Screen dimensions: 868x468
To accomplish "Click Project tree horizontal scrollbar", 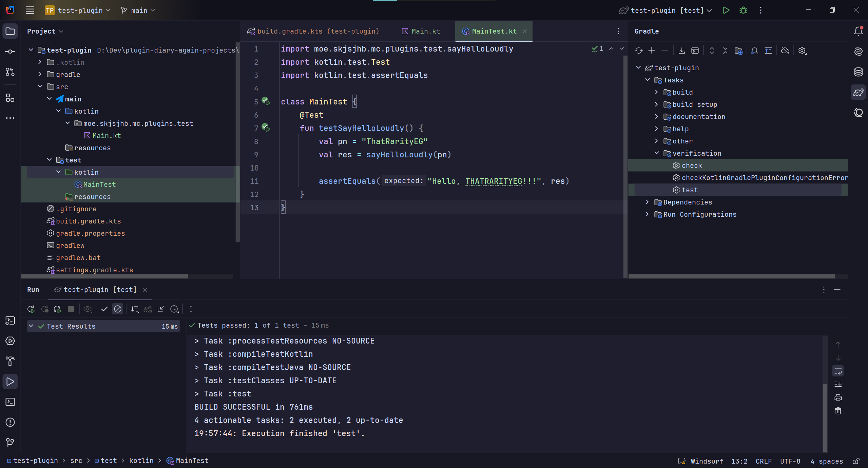I will pyautogui.click(x=104, y=276).
